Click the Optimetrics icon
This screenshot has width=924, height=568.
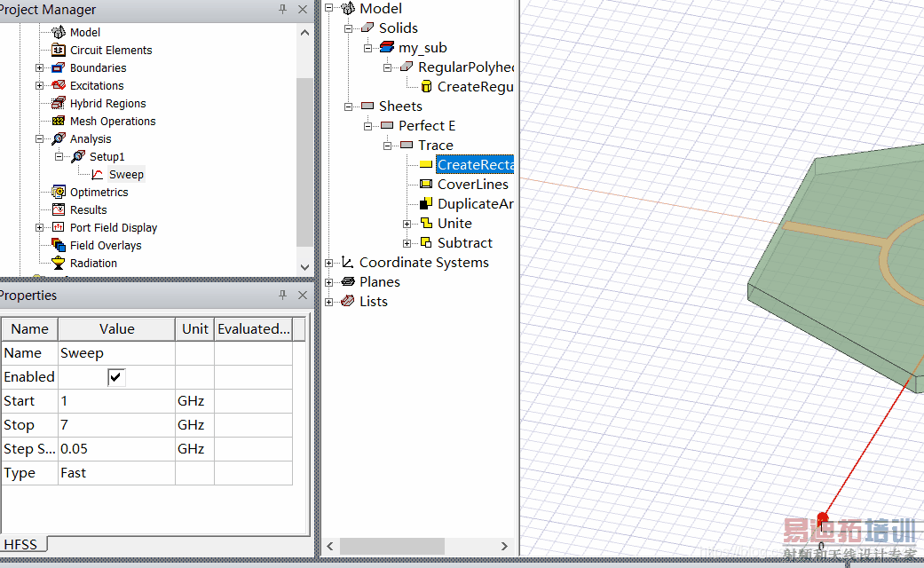[59, 192]
